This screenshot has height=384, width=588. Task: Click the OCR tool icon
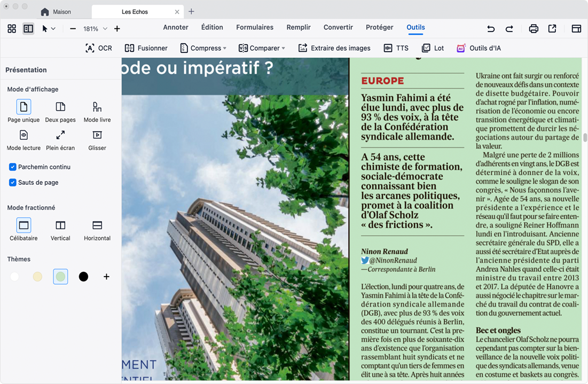coord(90,48)
